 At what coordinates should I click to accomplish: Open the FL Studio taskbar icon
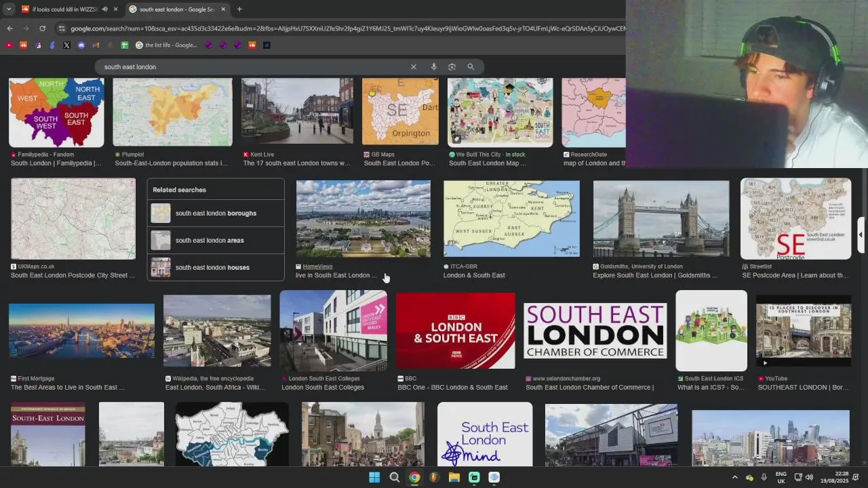[434, 477]
